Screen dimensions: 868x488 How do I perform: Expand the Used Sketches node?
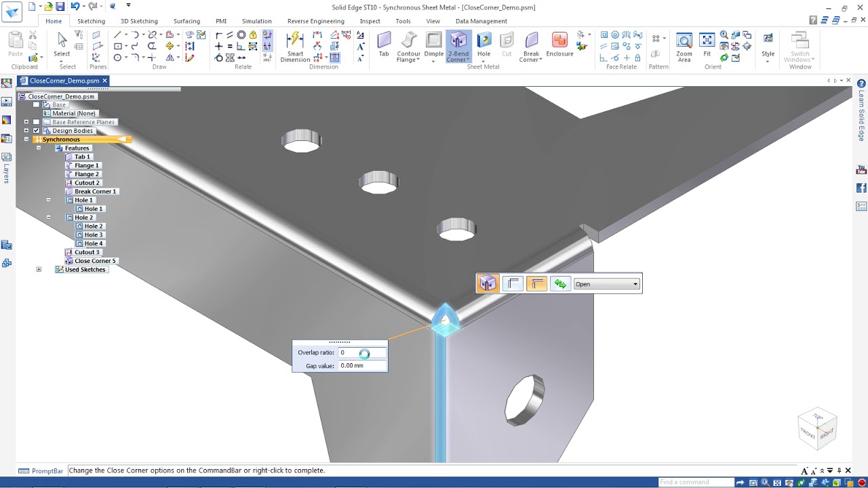pos(39,270)
